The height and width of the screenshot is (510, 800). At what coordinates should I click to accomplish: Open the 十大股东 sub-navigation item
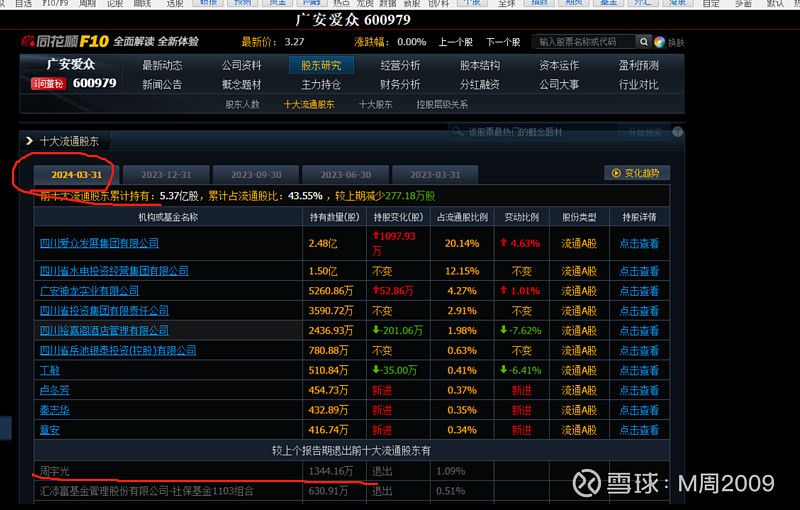[x=375, y=104]
